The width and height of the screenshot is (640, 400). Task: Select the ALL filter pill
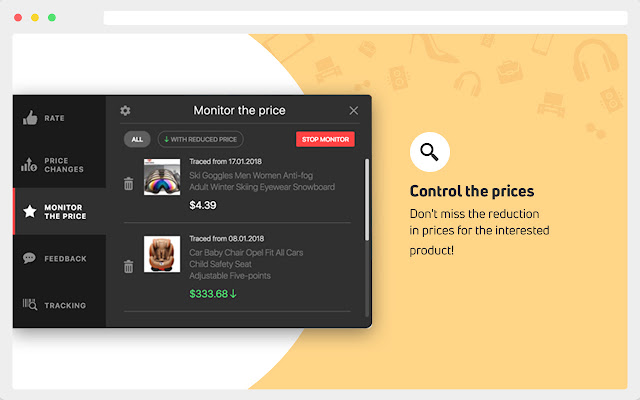pos(137,139)
